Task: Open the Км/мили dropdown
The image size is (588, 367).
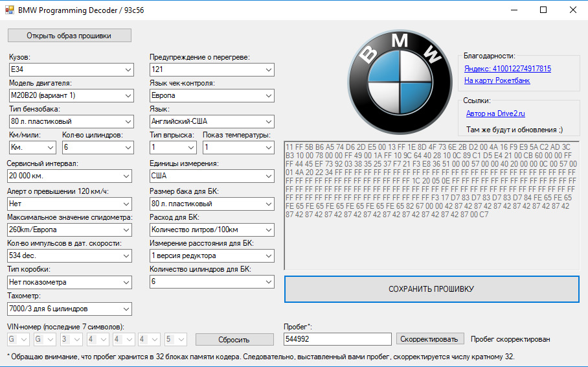Action: click(x=32, y=147)
